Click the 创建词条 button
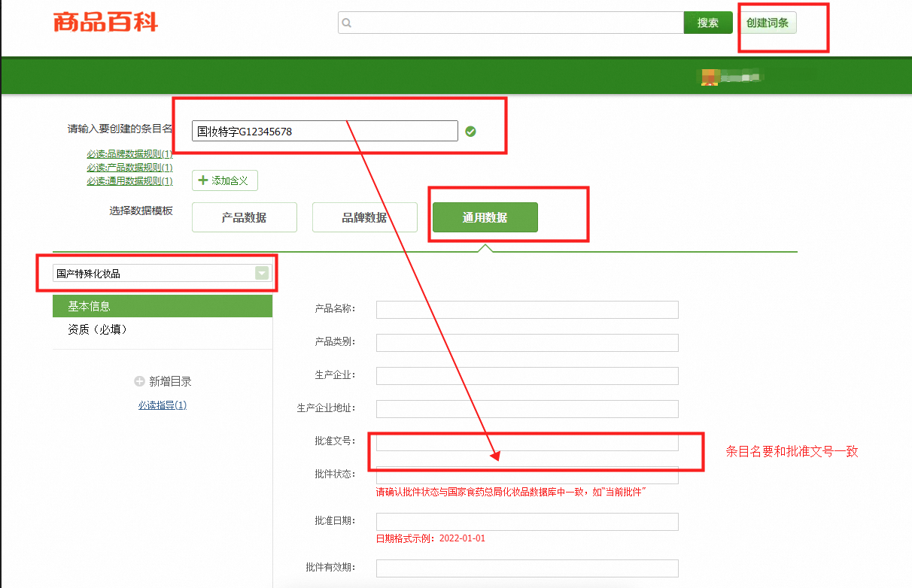Image resolution: width=912 pixels, height=588 pixels. pos(768,23)
